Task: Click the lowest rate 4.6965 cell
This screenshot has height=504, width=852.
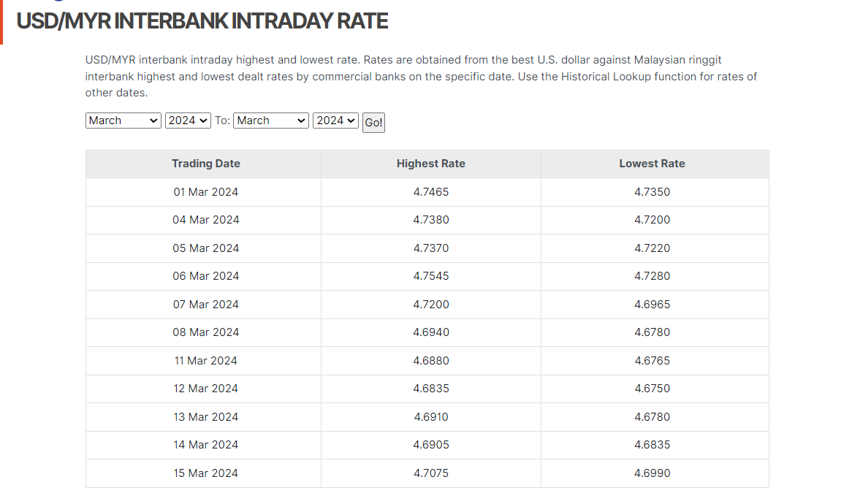Action: (652, 305)
